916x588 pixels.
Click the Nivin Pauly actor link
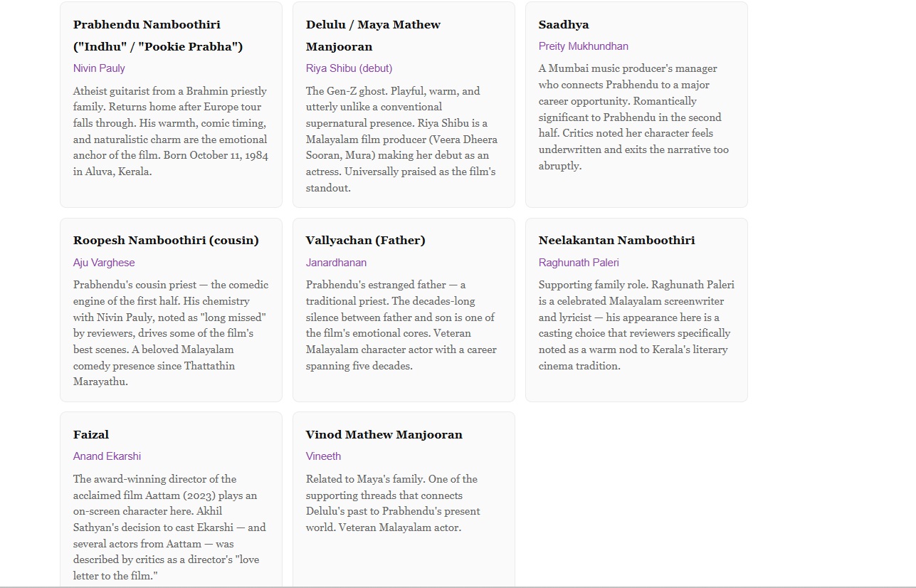tap(99, 68)
